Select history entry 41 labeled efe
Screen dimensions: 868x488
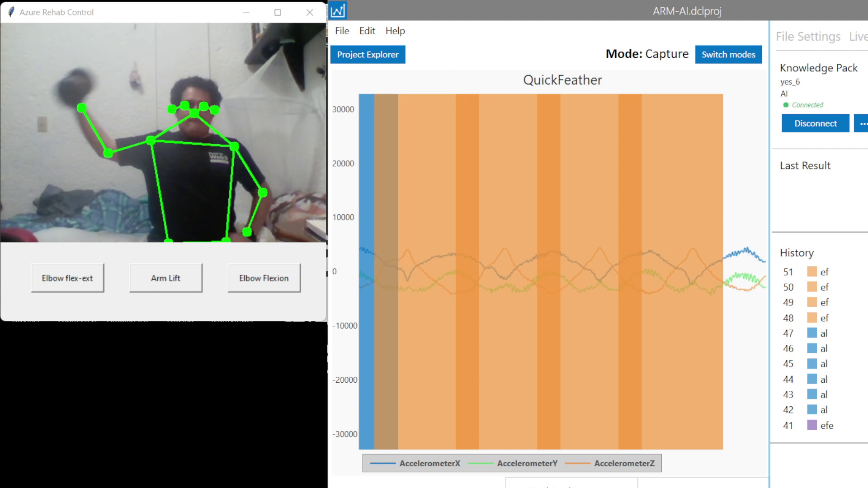point(826,425)
